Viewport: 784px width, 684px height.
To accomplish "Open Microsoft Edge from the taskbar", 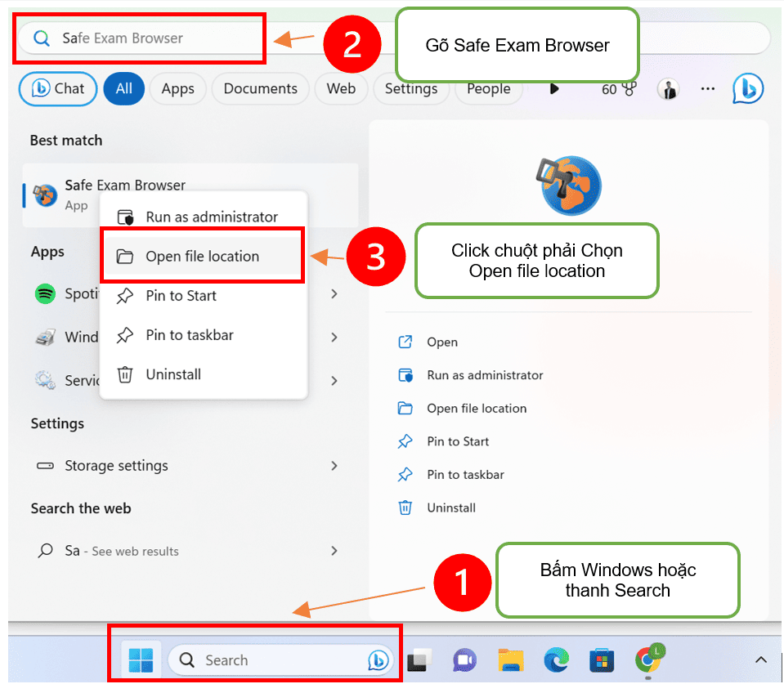I will point(557,659).
